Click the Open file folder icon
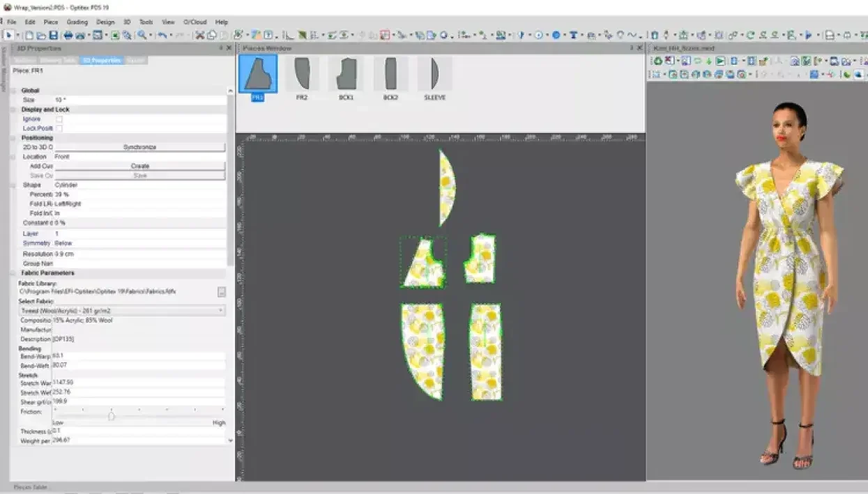This screenshot has height=494, width=868. coord(42,35)
